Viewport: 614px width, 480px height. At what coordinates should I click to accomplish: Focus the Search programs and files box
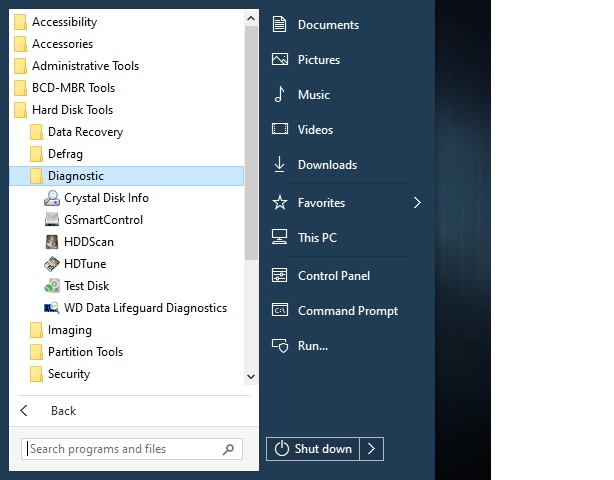point(132,449)
